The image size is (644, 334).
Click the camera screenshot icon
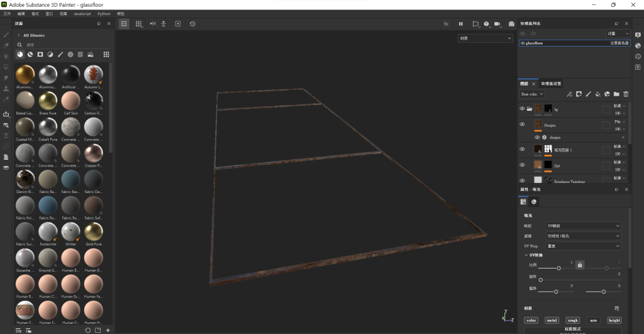tap(511, 24)
